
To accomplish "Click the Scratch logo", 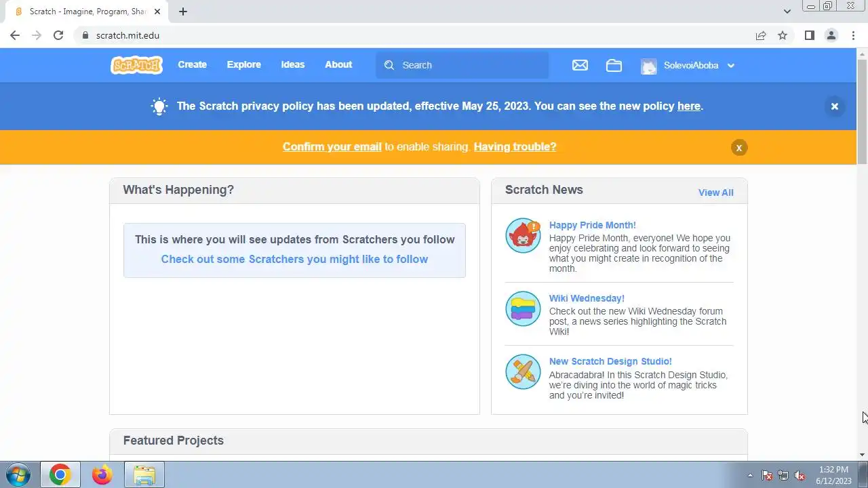I will point(136,65).
